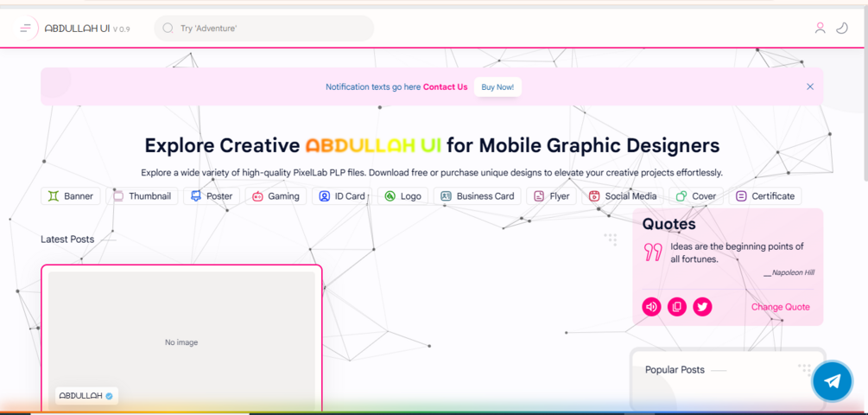Select the Banner category
This screenshot has width=868, height=415.
[70, 196]
